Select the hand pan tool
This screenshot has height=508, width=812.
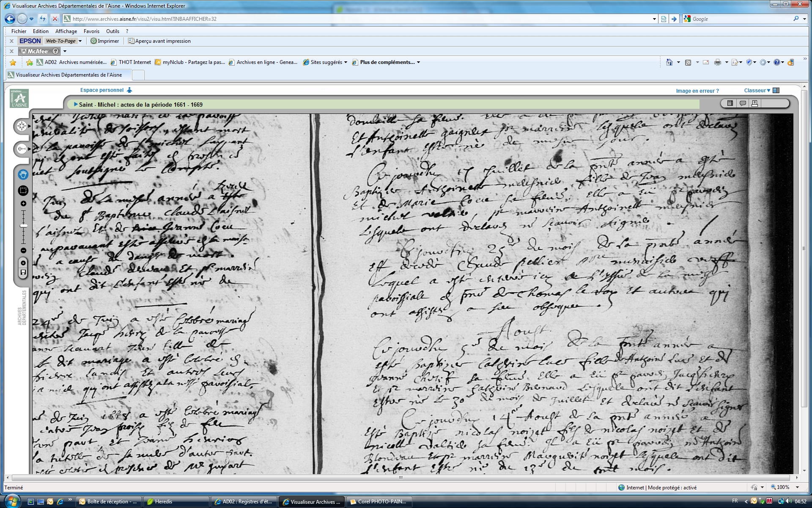(23, 174)
